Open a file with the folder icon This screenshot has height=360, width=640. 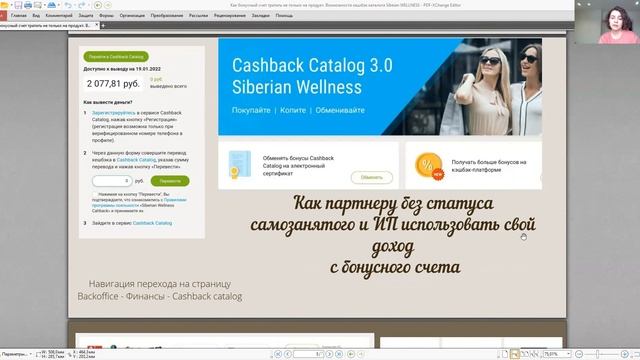(4, 5)
